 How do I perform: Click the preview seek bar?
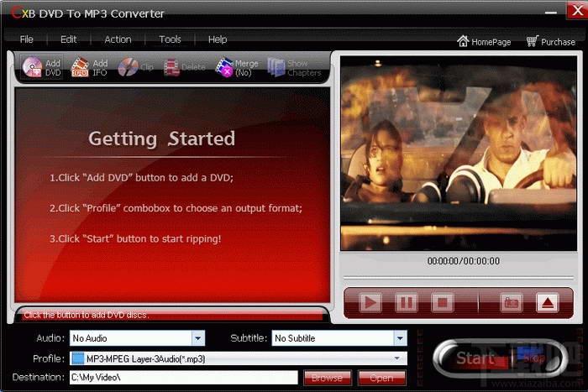459,278
